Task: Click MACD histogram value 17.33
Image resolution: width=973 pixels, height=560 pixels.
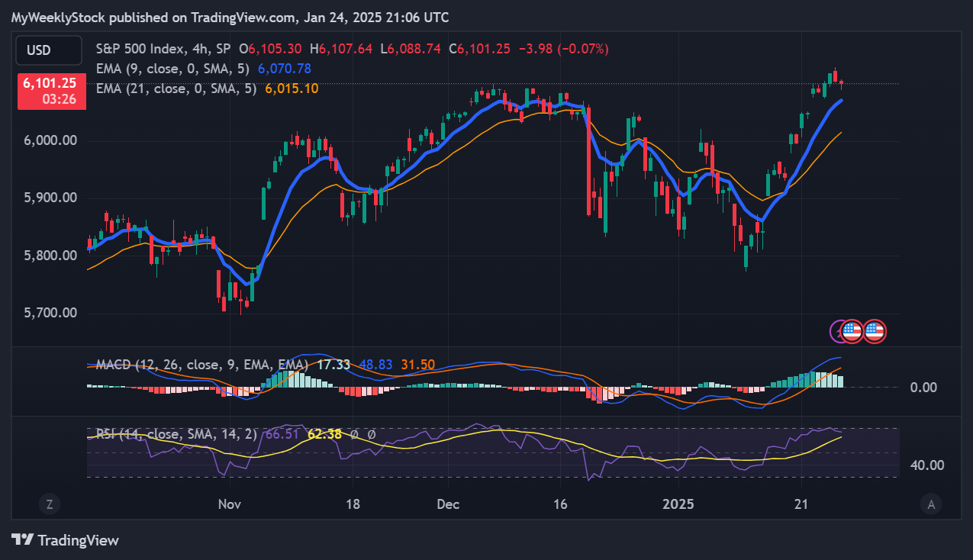Action: (x=334, y=365)
